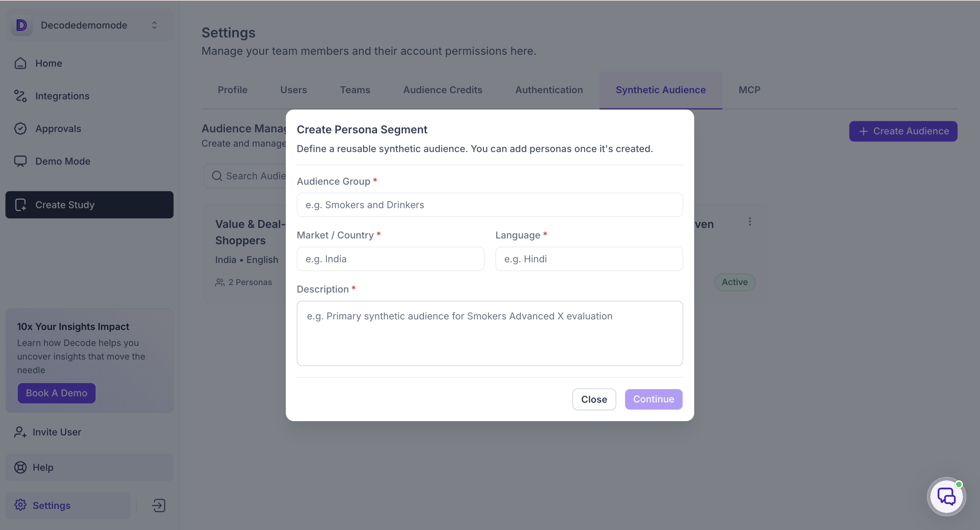Close the Create Persona Segment dialog
Screen dimensions: 980x530
(594, 400)
